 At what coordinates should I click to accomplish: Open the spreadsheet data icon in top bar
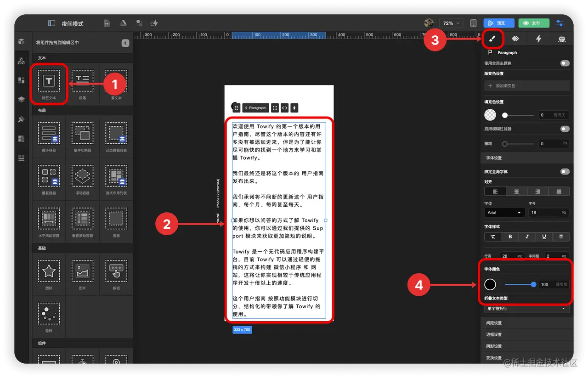[x=107, y=23]
